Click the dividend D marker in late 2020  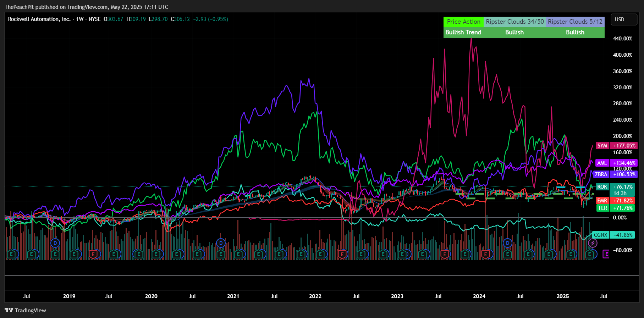coord(221,243)
